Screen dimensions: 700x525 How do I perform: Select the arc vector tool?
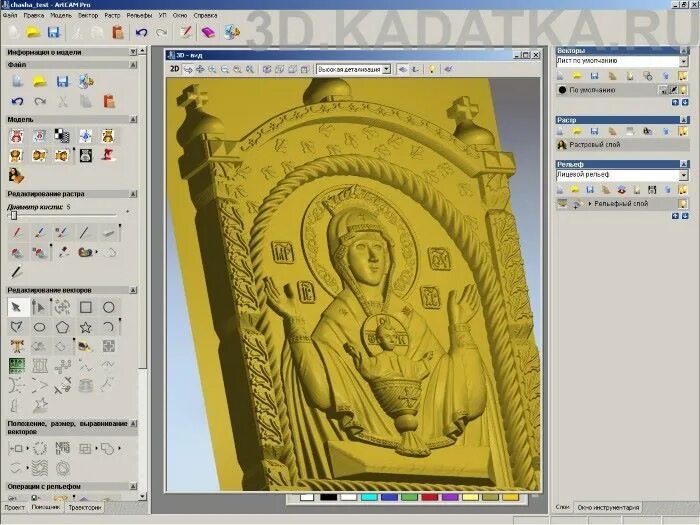click(108, 327)
